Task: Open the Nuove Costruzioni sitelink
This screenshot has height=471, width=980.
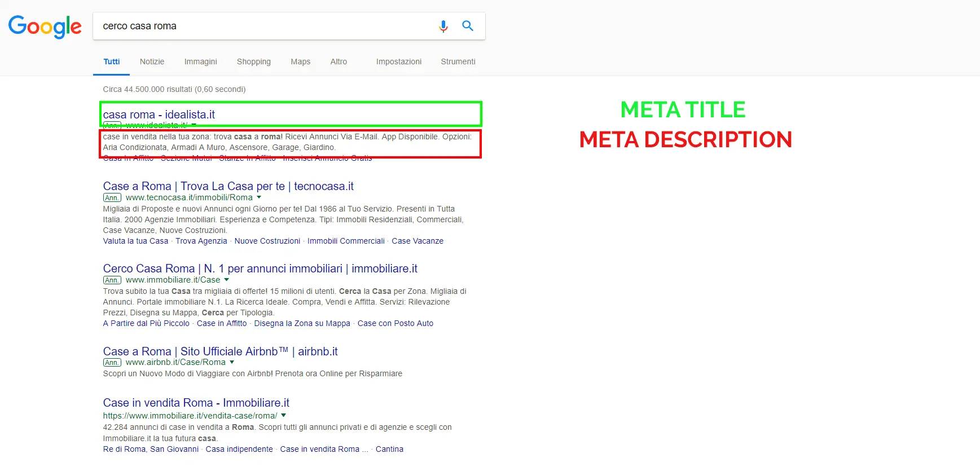Action: point(267,241)
